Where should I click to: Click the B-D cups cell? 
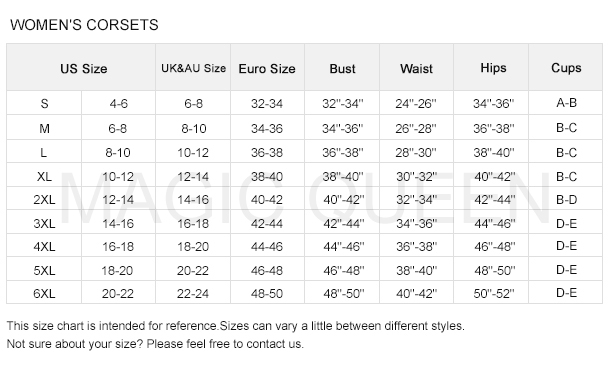pos(566,199)
